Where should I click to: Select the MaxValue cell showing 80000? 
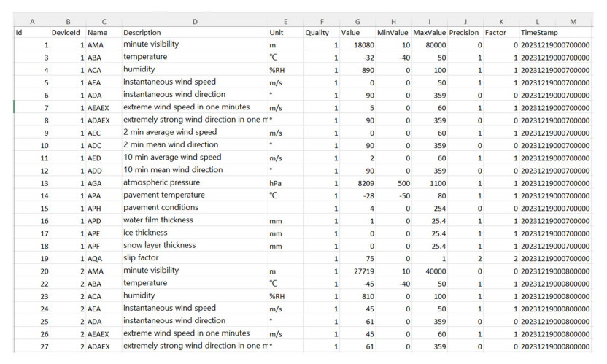pos(431,45)
